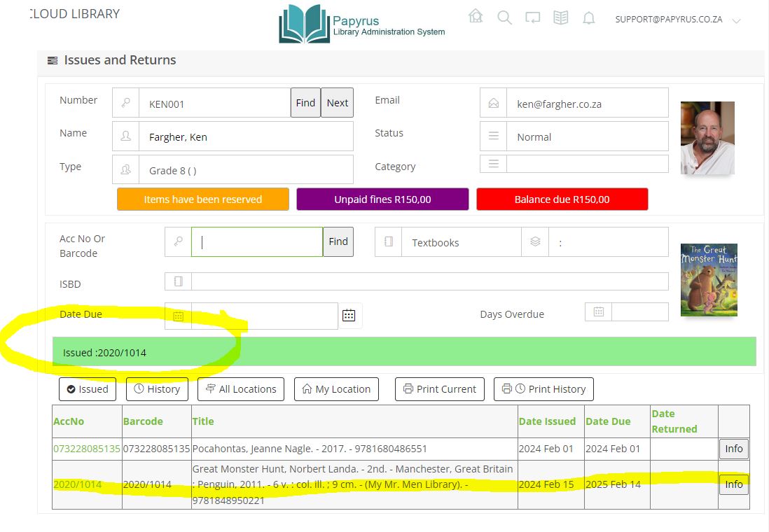
Task: Open the Date Due calendar picker
Action: [x=349, y=315]
